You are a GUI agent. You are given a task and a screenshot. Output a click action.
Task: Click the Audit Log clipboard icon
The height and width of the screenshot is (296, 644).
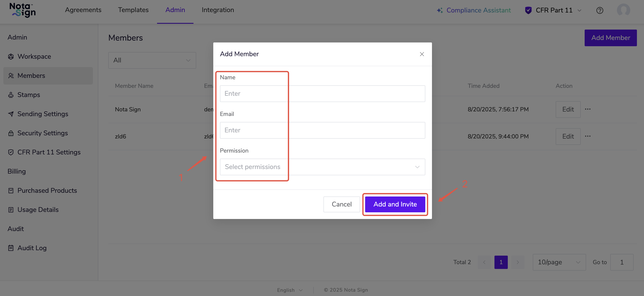(x=11, y=248)
